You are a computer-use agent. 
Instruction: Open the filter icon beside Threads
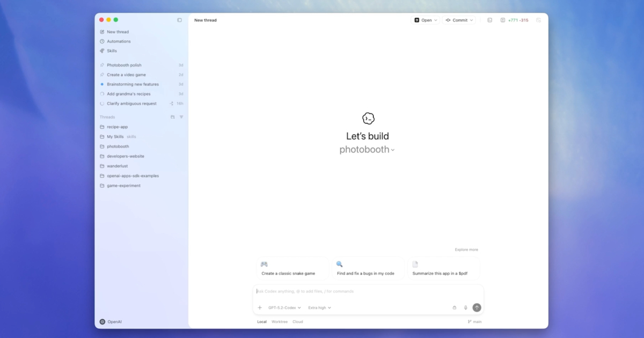coord(181,117)
